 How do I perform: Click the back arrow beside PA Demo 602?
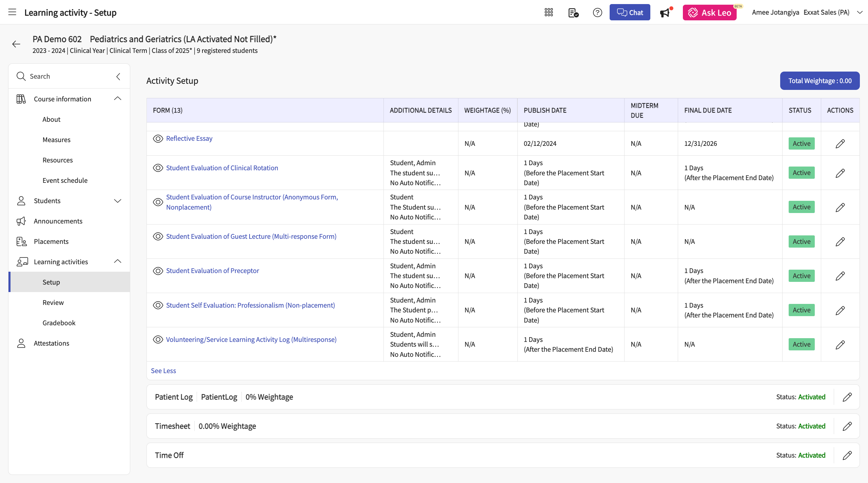16,44
